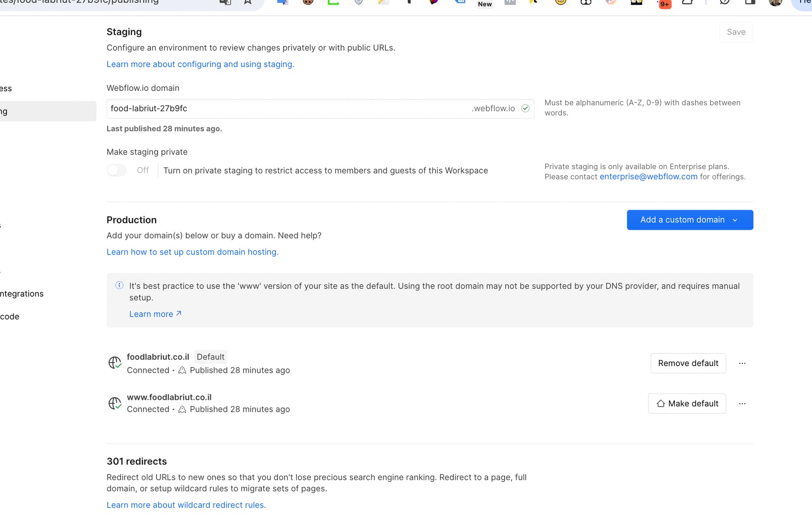Click the bookmark star icon in address bar
The height and width of the screenshot is (518, 812).
coord(248,2)
